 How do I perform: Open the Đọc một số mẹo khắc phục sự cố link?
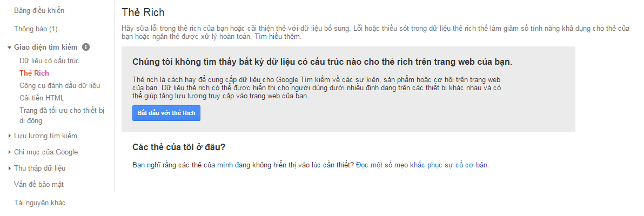[x=422, y=165]
